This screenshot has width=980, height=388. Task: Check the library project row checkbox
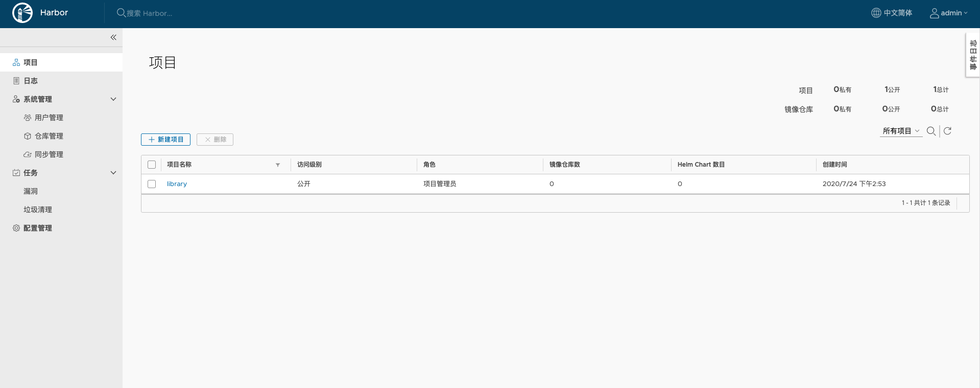[x=152, y=184]
